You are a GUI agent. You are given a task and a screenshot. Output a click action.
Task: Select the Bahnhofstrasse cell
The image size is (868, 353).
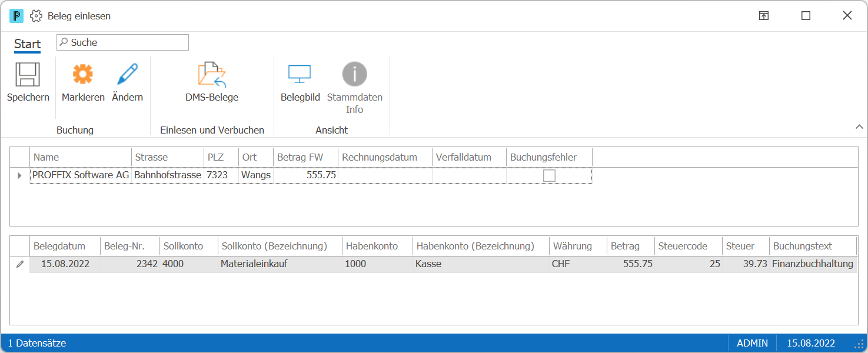tap(168, 175)
